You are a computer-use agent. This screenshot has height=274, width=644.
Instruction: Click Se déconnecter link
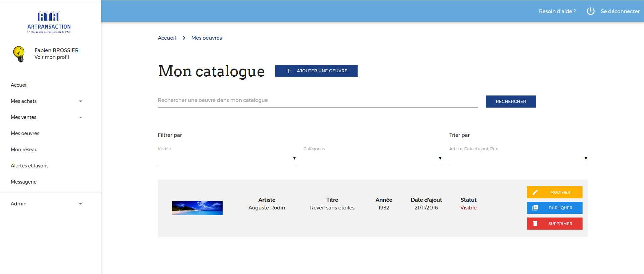620,11
